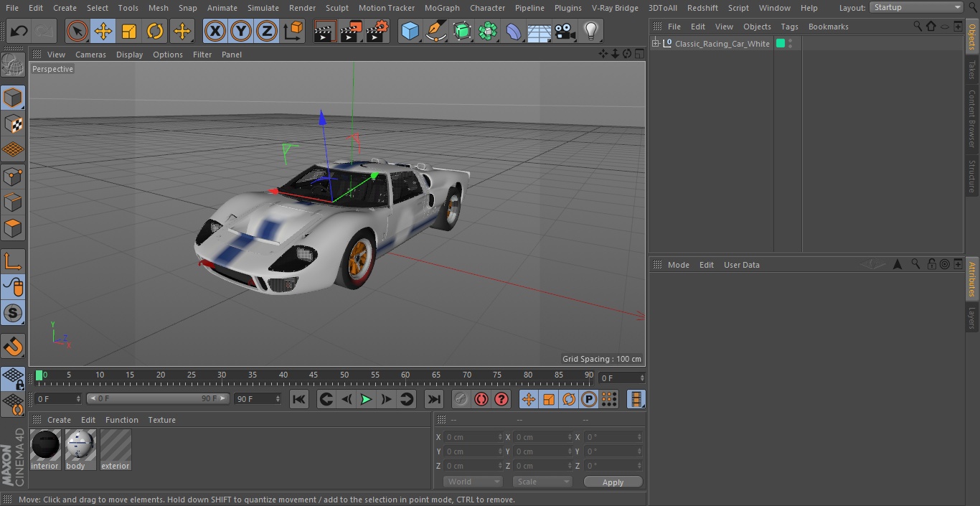The height and width of the screenshot is (506, 980).
Task: Expand the Classic_Racing_Car_White object
Action: coord(655,44)
